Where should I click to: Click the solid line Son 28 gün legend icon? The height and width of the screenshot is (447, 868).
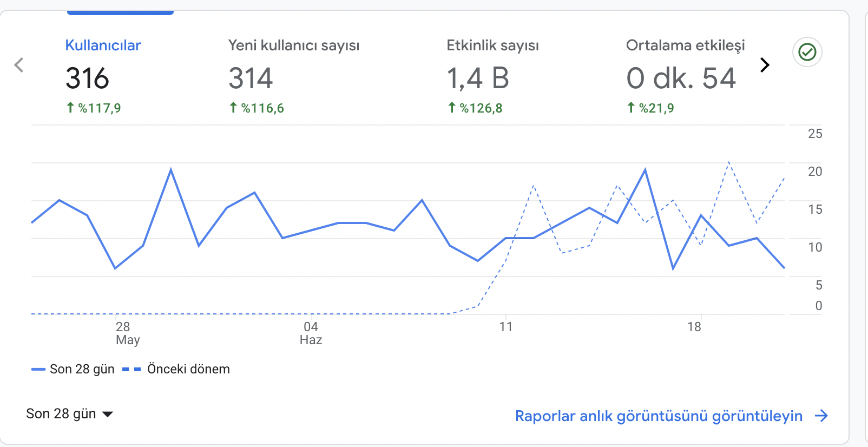38,369
